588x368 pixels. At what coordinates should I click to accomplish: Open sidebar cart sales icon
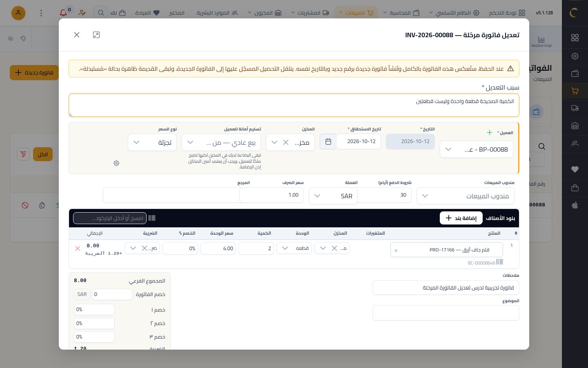point(575,91)
